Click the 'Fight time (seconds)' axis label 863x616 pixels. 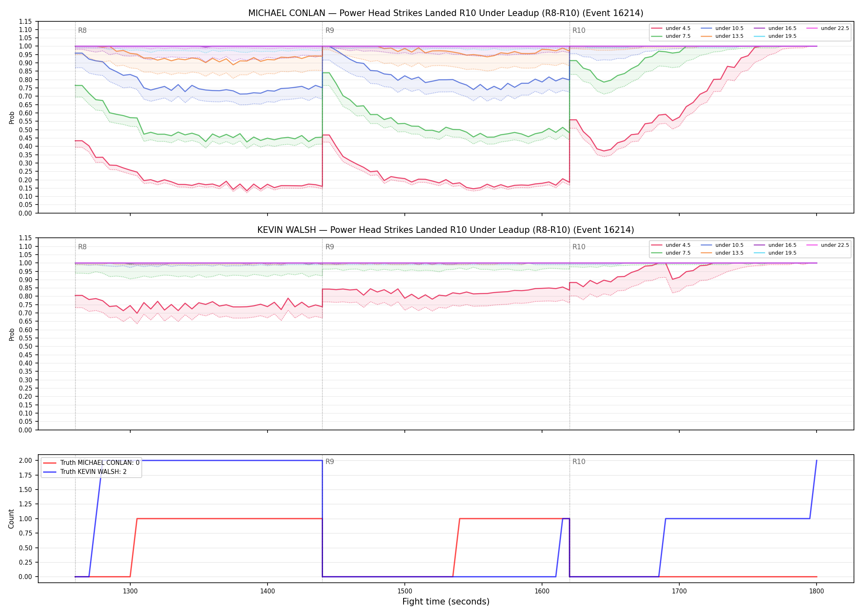coord(446,602)
